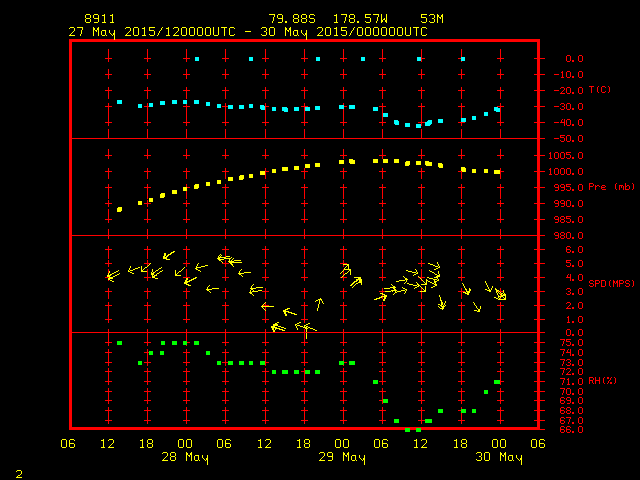Click the 30 May date label

pyautogui.click(x=499, y=457)
